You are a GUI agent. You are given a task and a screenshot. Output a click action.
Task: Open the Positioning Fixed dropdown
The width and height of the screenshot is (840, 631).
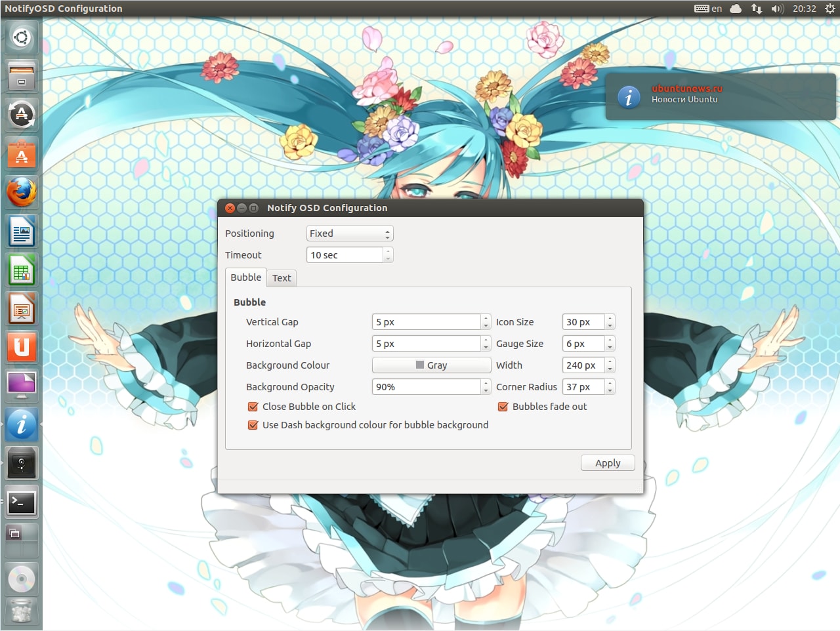[x=350, y=234]
